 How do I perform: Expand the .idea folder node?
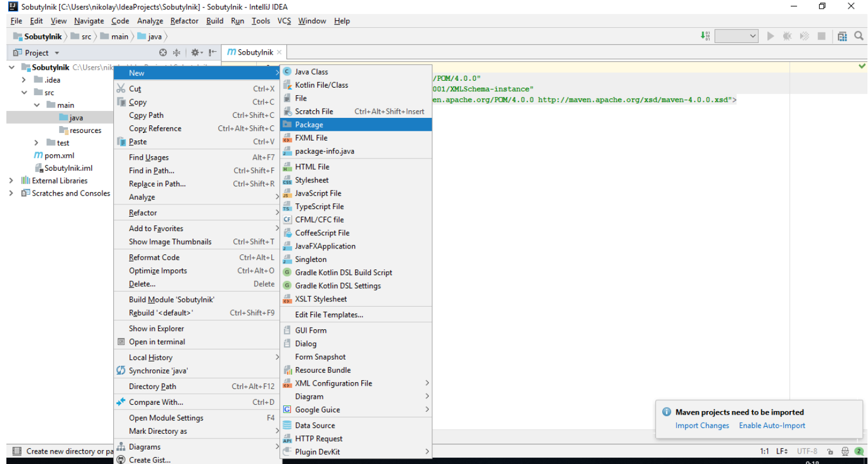click(24, 80)
